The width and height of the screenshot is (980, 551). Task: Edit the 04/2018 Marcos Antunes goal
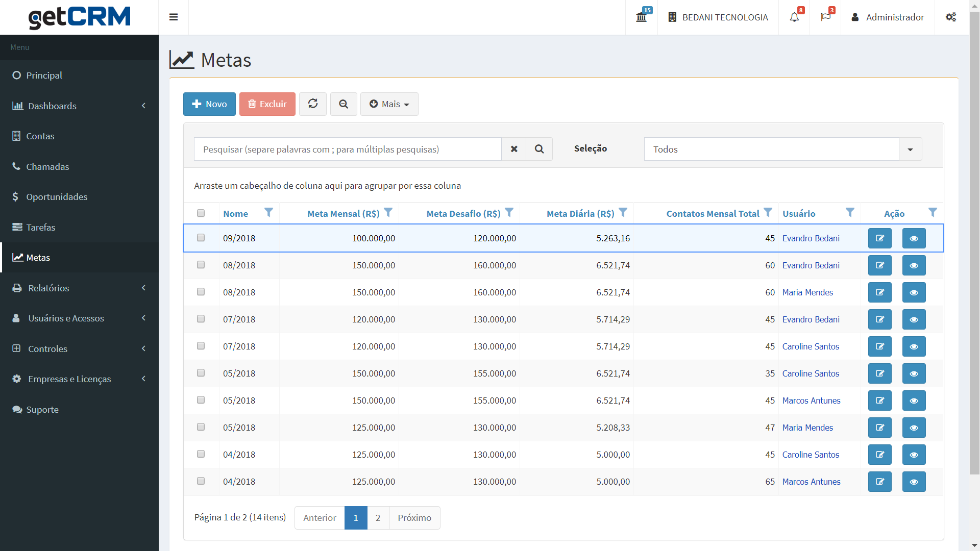coord(880,482)
